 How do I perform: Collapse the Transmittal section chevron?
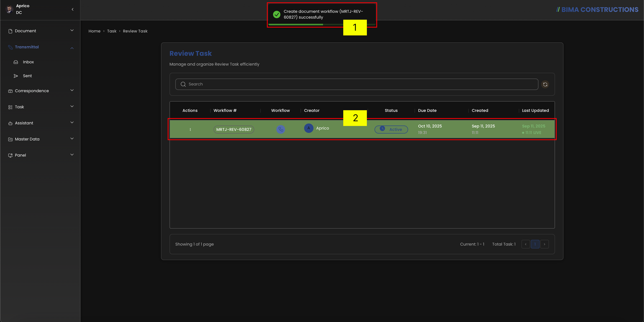coord(72,48)
